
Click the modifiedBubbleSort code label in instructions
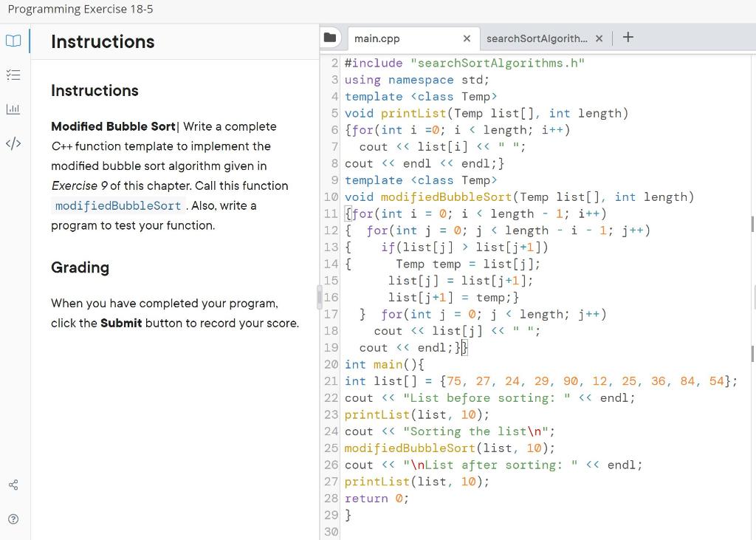coord(118,205)
